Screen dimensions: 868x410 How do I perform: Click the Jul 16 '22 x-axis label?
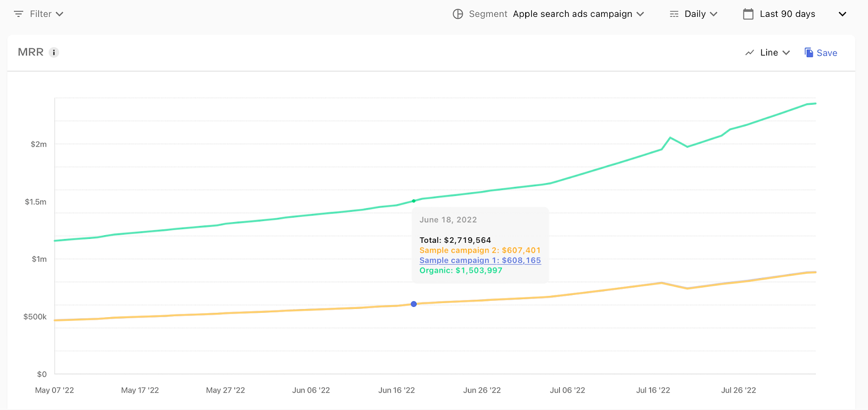tap(653, 390)
